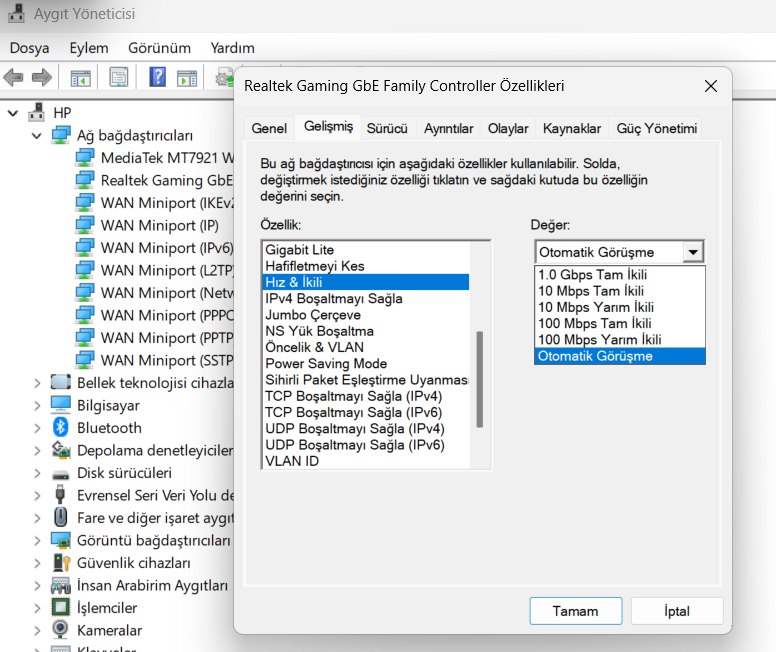Switch to the Sürücü tab
The width and height of the screenshot is (776, 652).
pos(387,128)
